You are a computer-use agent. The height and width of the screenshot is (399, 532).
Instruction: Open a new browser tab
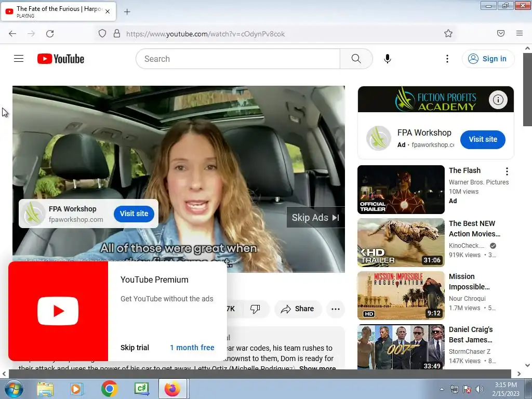[x=127, y=12]
